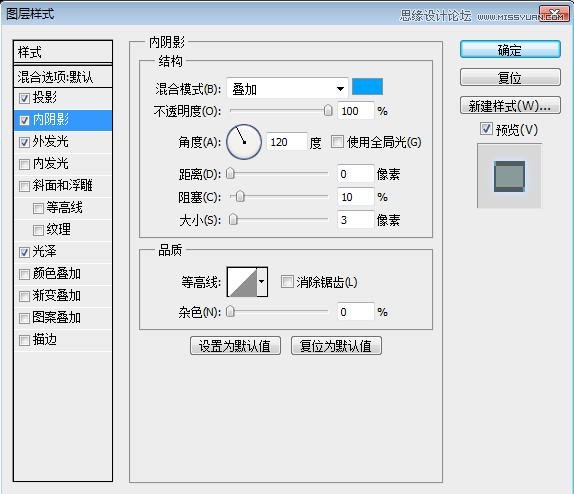This screenshot has height=494, width=574.
Task: Open the 混合模式 blend mode dropdown
Action: click(x=287, y=88)
